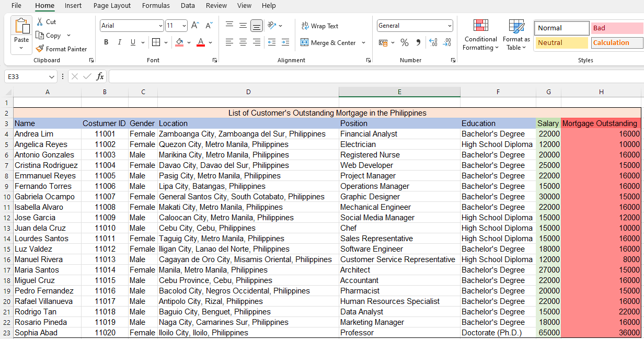Switch to the Insert ribbon tab
Image resolution: width=644 pixels, height=339 pixels.
pos(73,6)
